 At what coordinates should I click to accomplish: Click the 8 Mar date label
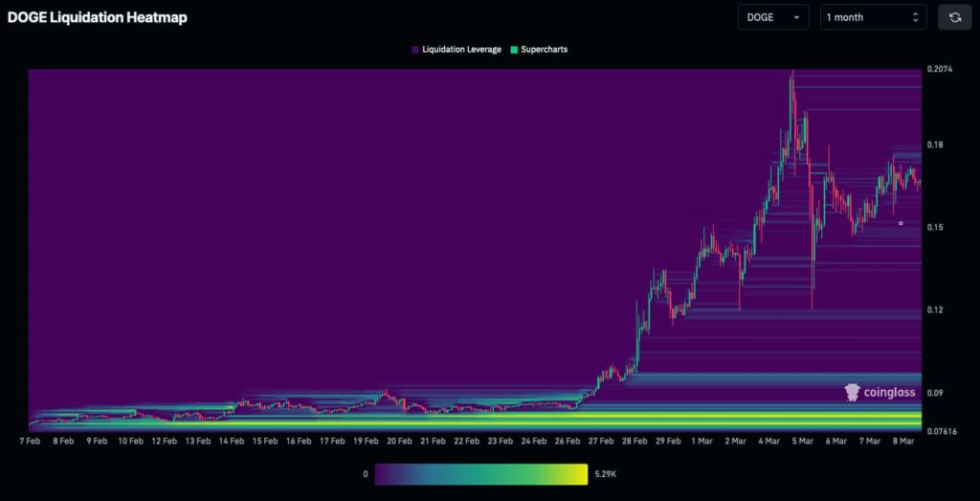[x=902, y=442]
